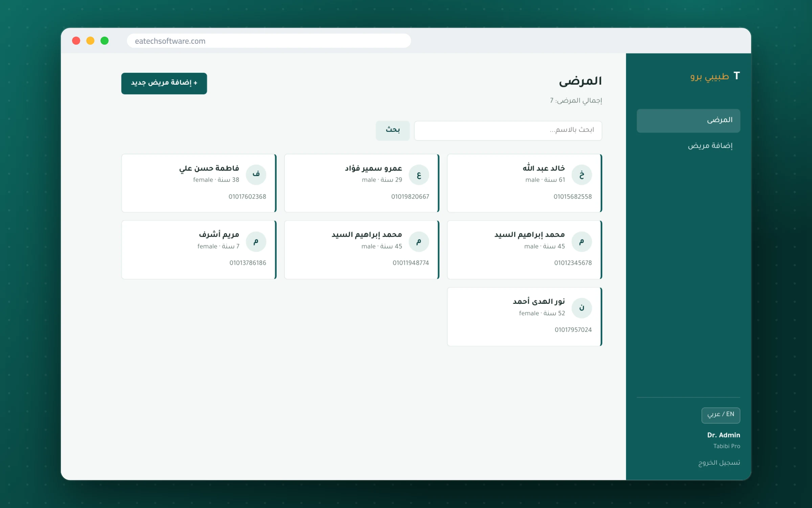Click the المرضى page heading

coord(580,81)
